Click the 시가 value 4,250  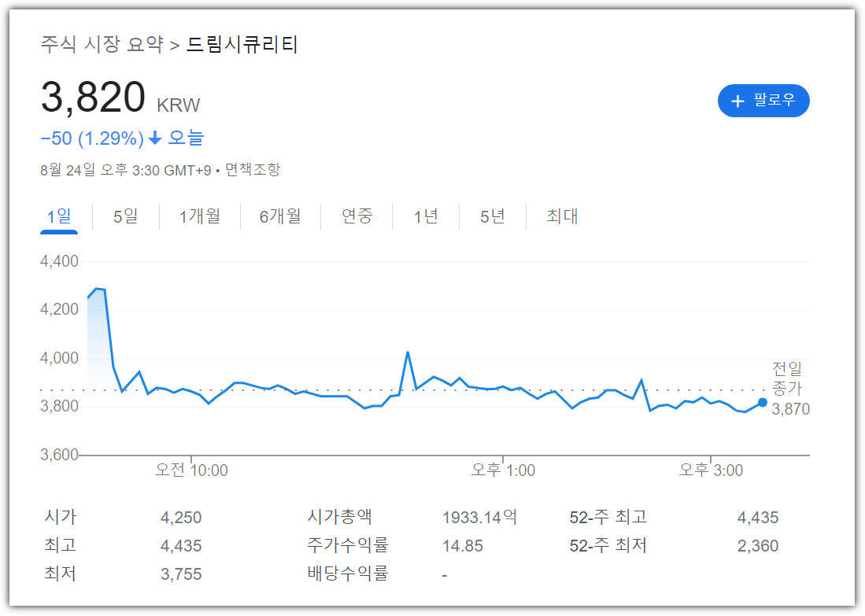(x=181, y=518)
